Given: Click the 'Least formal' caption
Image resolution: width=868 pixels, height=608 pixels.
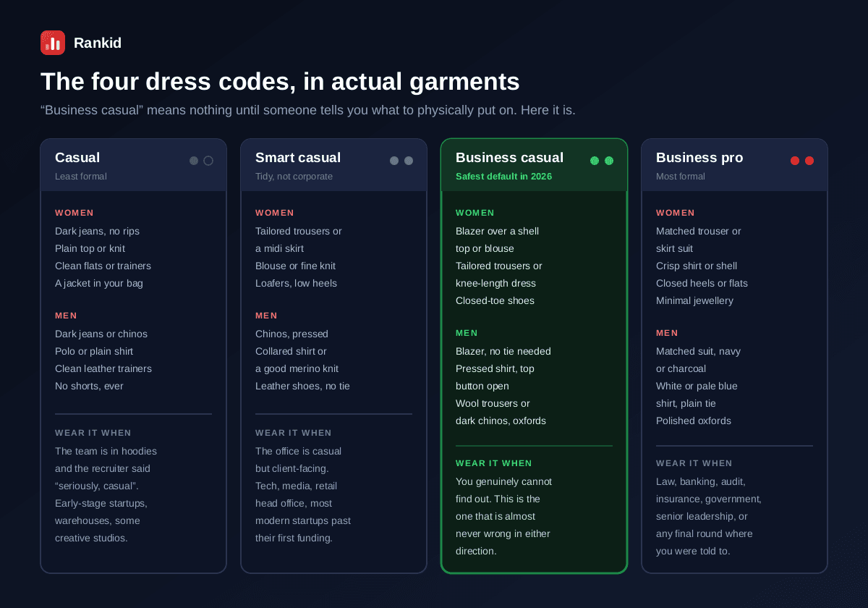Looking at the screenshot, I should point(81,177).
